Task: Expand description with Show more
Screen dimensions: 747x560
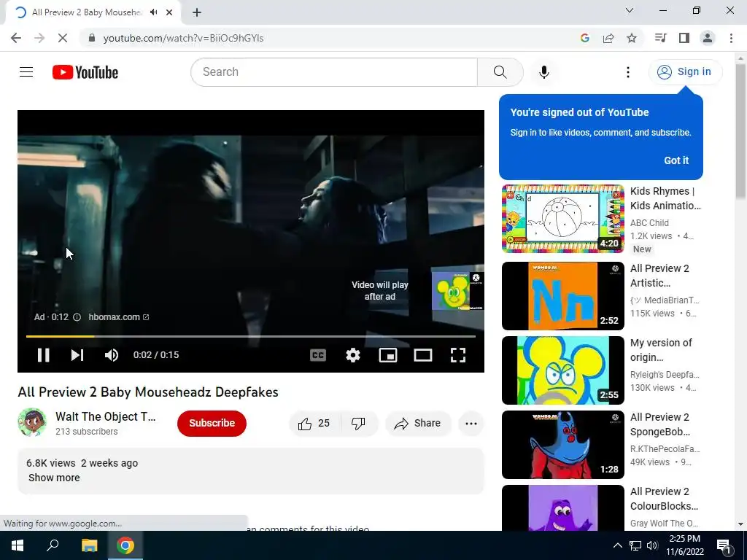Action: pos(54,478)
